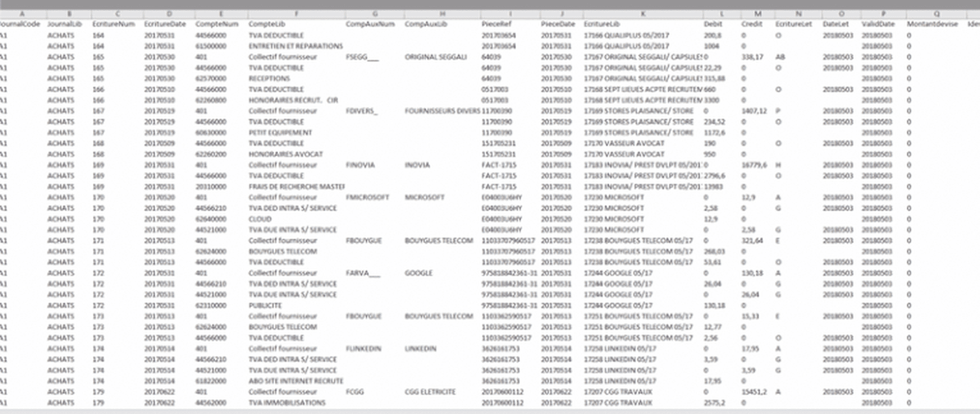980x414 pixels.
Task: Select column K via its letter header
Action: point(643,14)
